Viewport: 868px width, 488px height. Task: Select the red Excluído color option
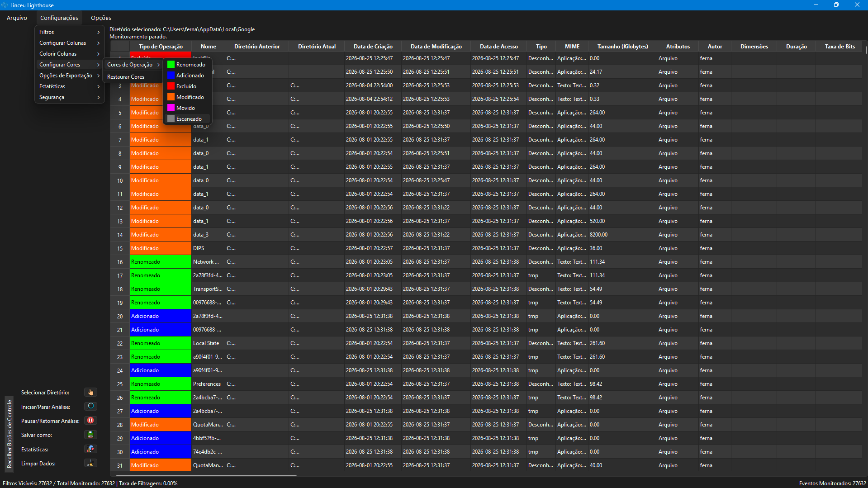point(187,86)
